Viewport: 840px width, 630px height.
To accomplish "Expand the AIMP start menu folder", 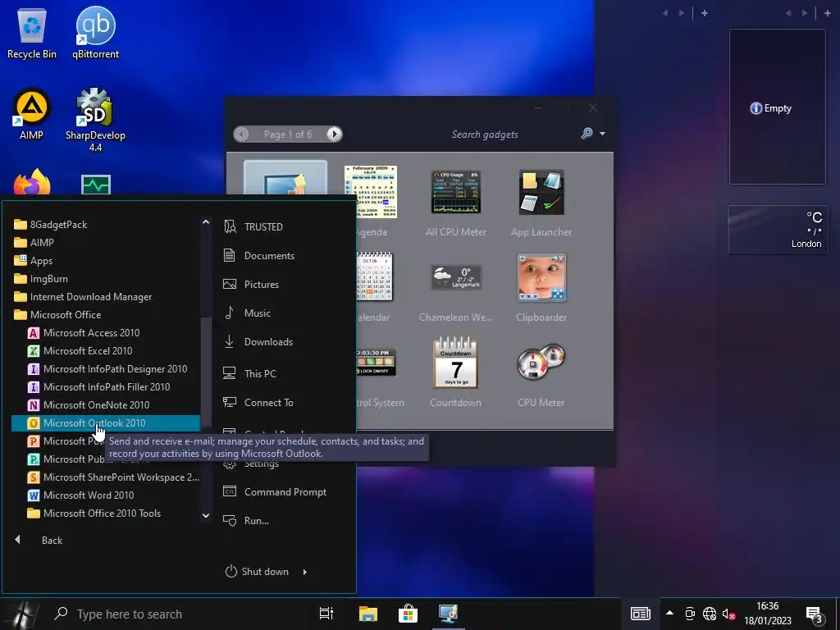I will coord(34,243).
